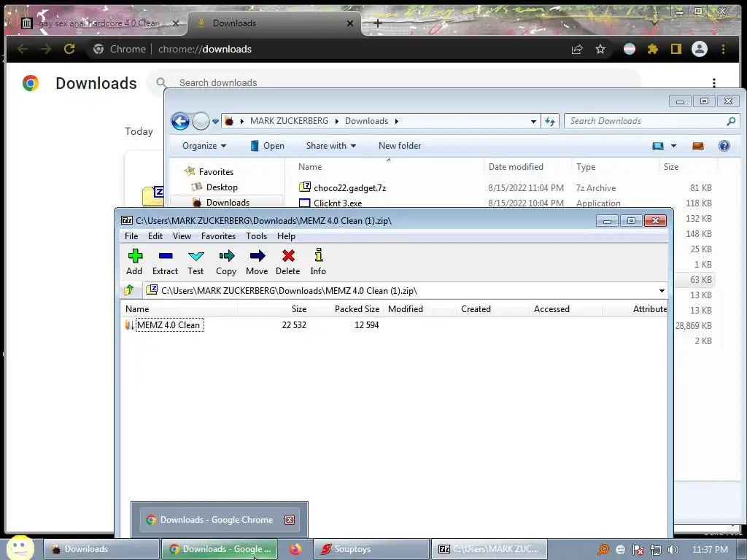This screenshot has width=747, height=560.
Task: Open the Chrome profile avatar icon
Action: (700, 49)
